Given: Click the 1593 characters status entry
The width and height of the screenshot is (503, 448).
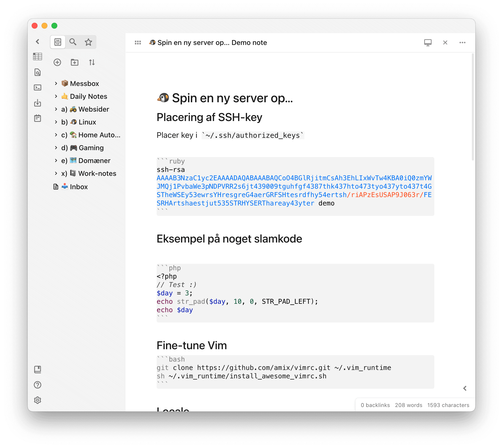Looking at the screenshot, I should click(448, 405).
